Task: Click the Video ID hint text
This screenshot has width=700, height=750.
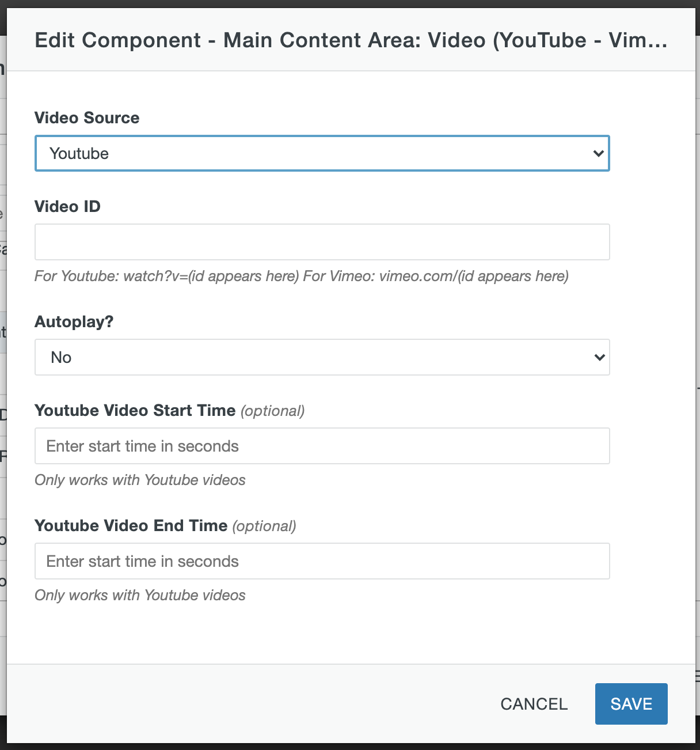Action: 301,276
